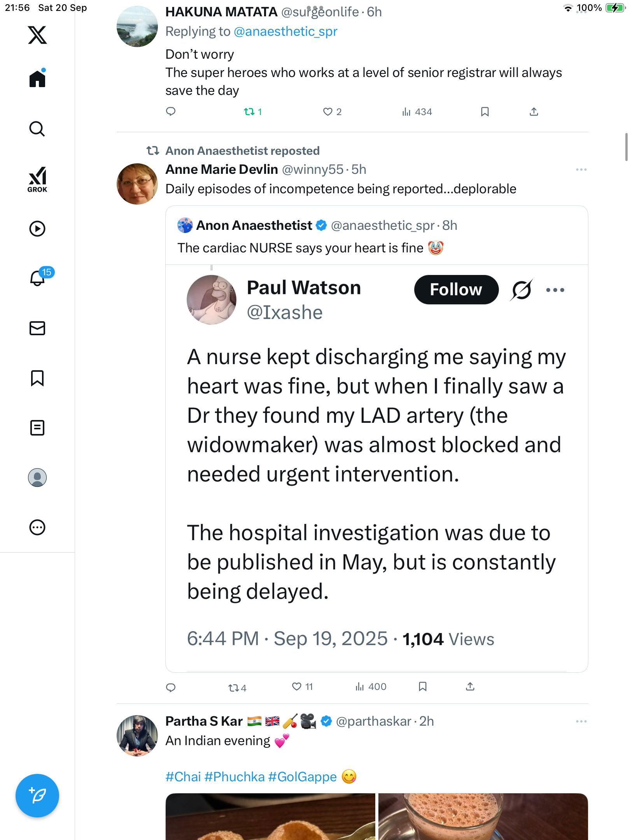Open the chai cup photo thumbnail

[483, 816]
